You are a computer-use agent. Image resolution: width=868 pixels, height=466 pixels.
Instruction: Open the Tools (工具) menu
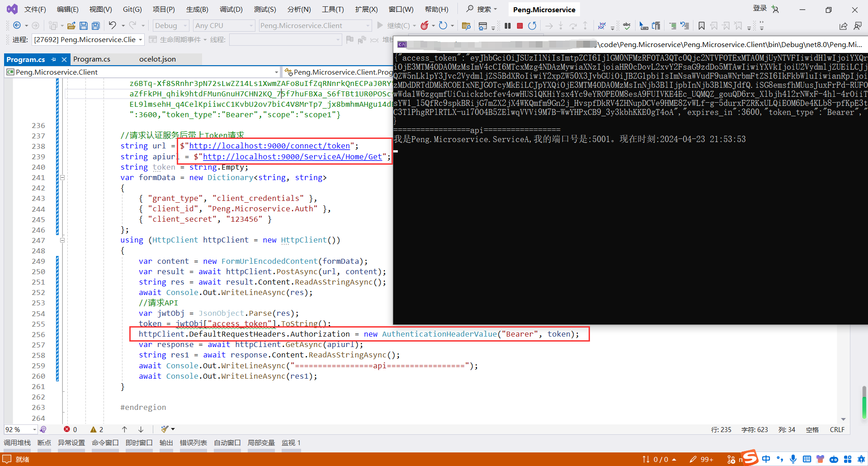(x=333, y=10)
